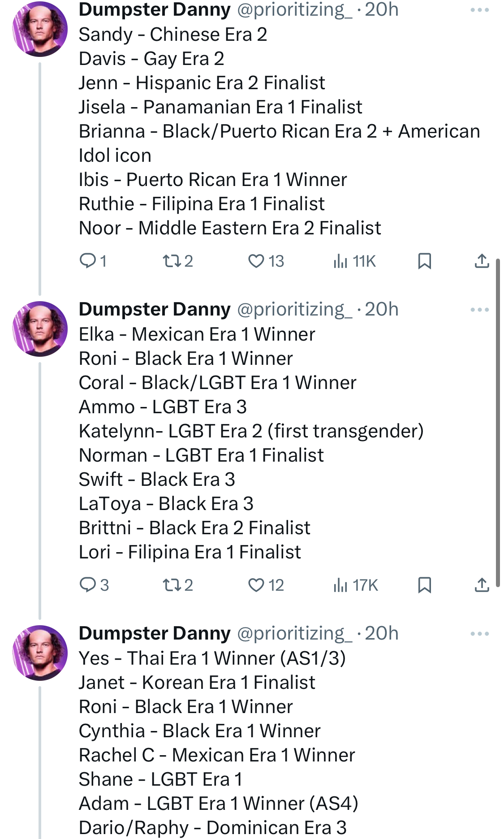Reply to the Sandy - Chinese Era tweet
Viewport: 504px width, 839px height.
coord(92,261)
